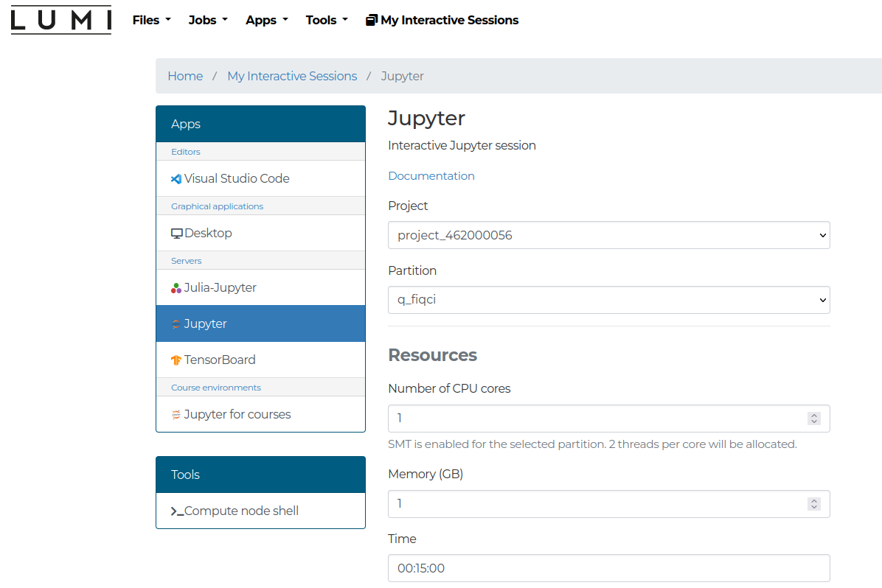Click the Servers category label
Image resolution: width=882 pixels, height=588 pixels.
186,261
